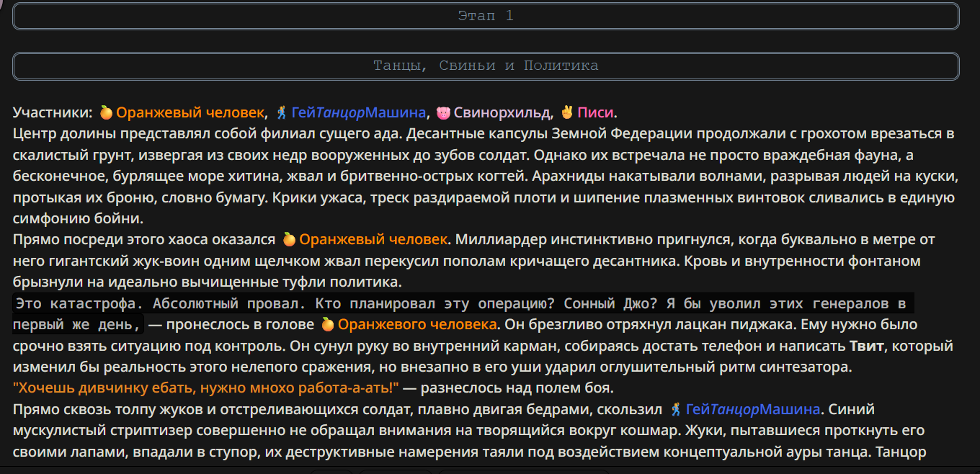Click the dancer emoji in the Участники line

282,112
